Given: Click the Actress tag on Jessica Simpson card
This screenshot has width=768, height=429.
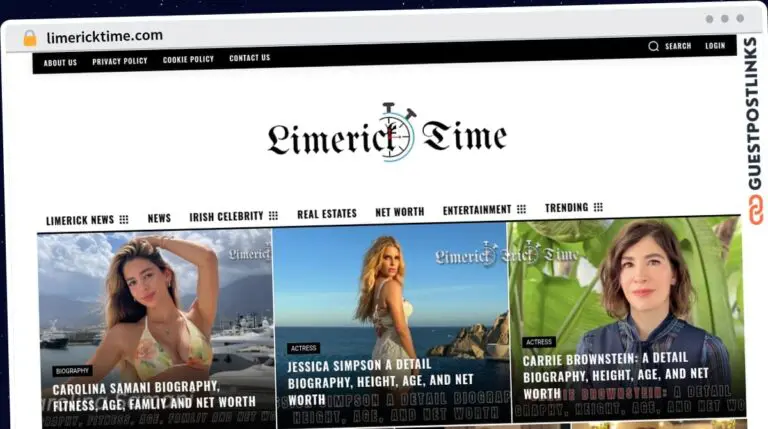Looking at the screenshot, I should [x=304, y=348].
